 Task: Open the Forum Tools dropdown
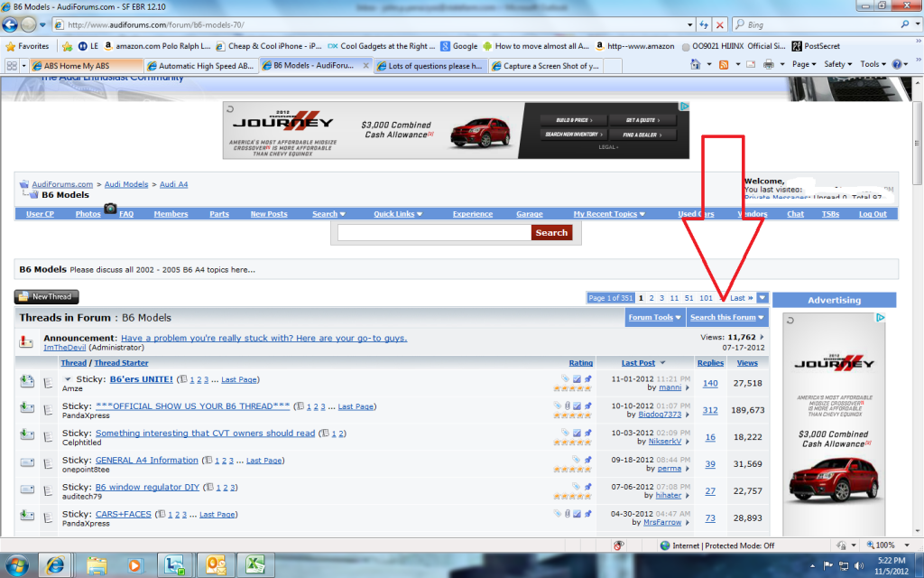pyautogui.click(x=655, y=317)
